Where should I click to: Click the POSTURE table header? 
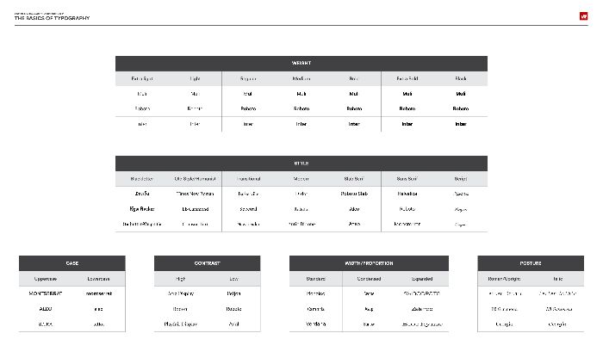[x=531, y=263]
